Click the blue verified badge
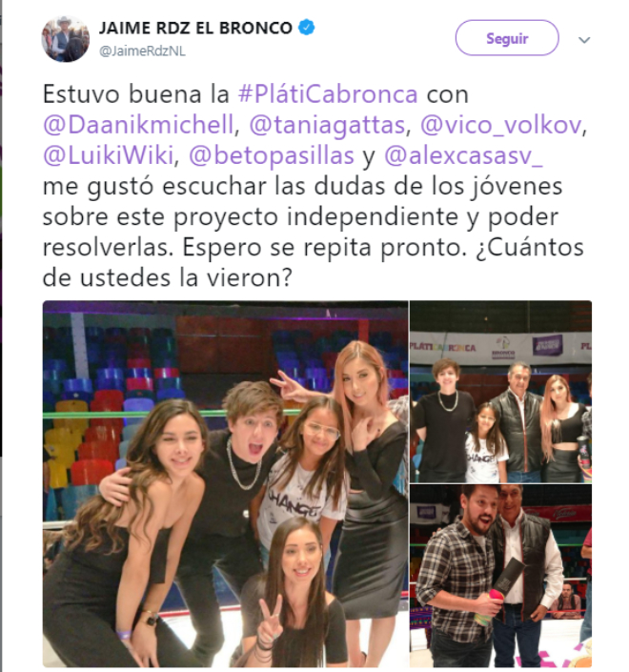 307,28
